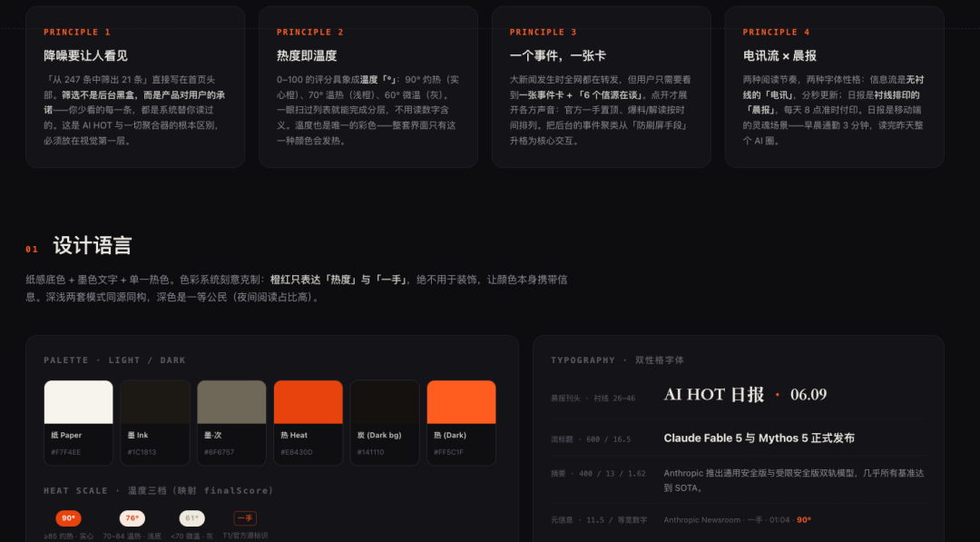Click the light orange 76° badge
The width and height of the screenshot is (980, 542).
tap(132, 518)
